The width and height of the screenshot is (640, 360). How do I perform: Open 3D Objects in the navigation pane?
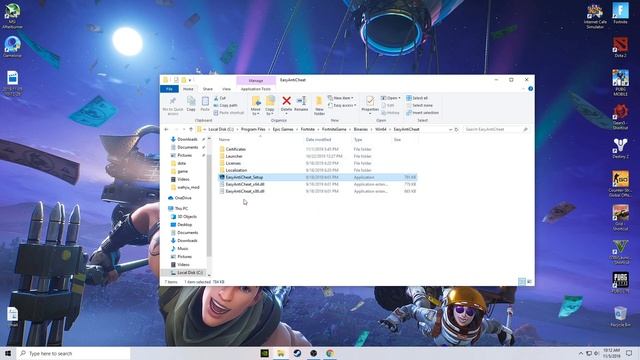point(187,217)
